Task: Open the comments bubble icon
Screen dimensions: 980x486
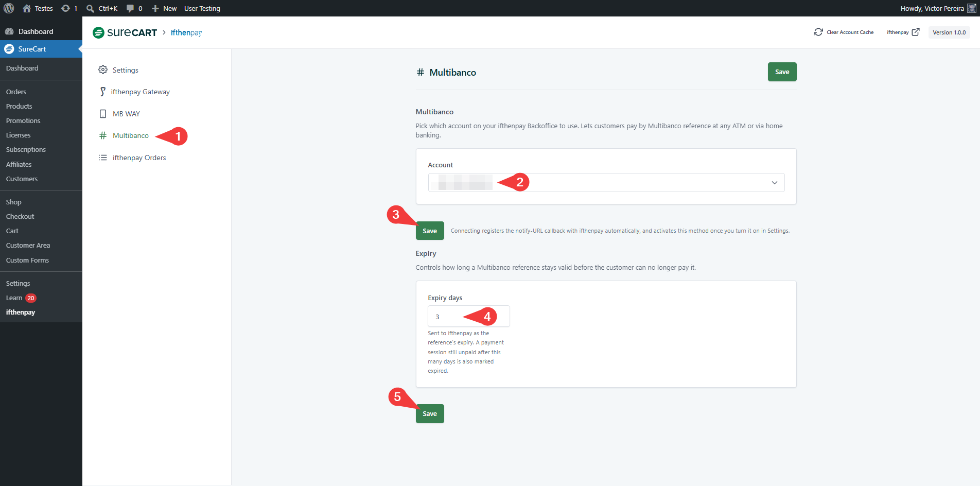Action: pos(130,8)
